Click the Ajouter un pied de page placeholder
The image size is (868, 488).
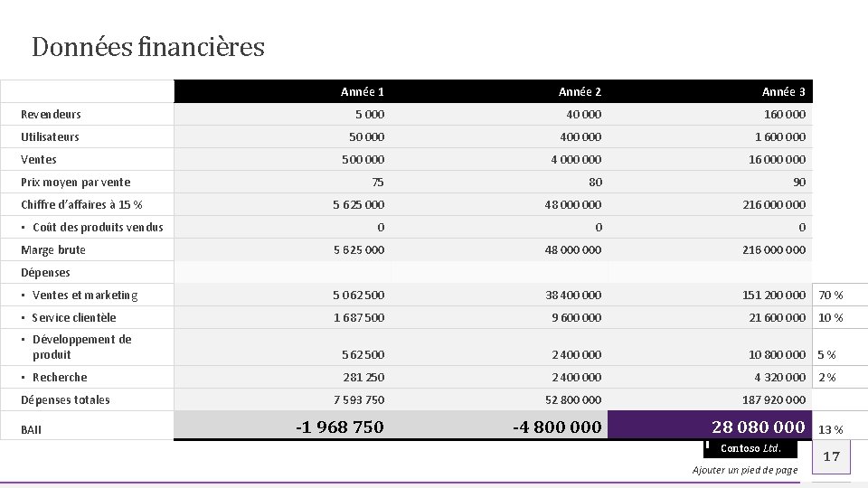tap(745, 470)
